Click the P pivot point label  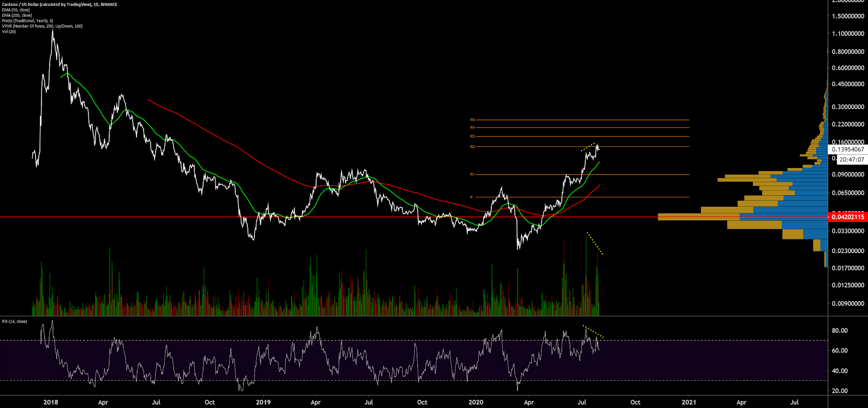[x=471, y=197]
